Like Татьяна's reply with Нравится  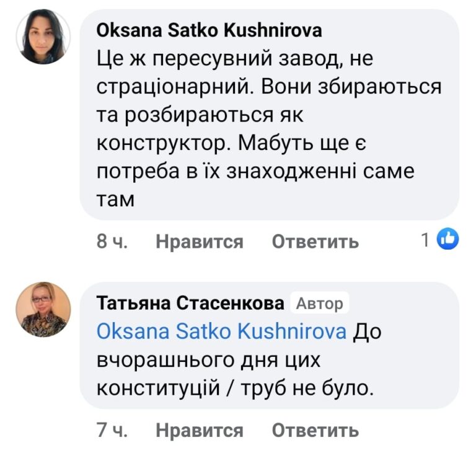tap(200, 430)
